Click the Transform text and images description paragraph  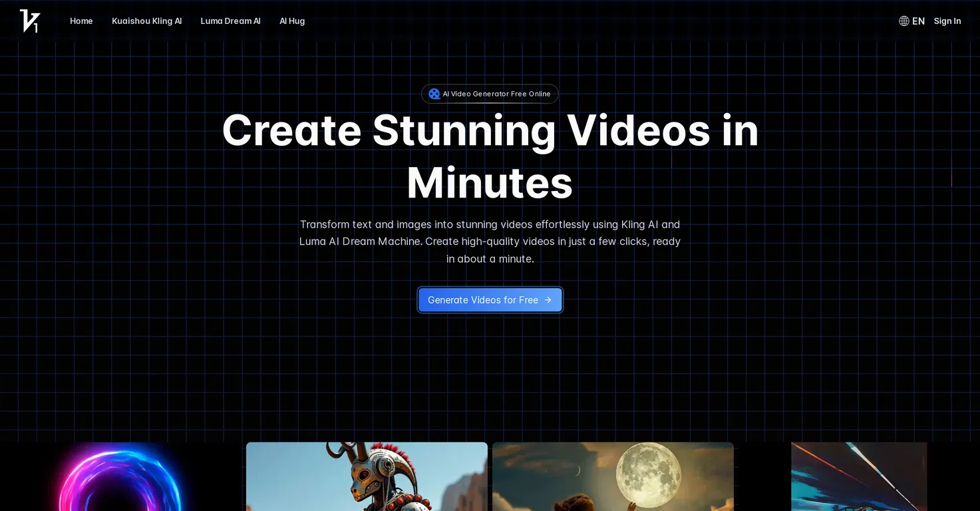click(x=490, y=242)
